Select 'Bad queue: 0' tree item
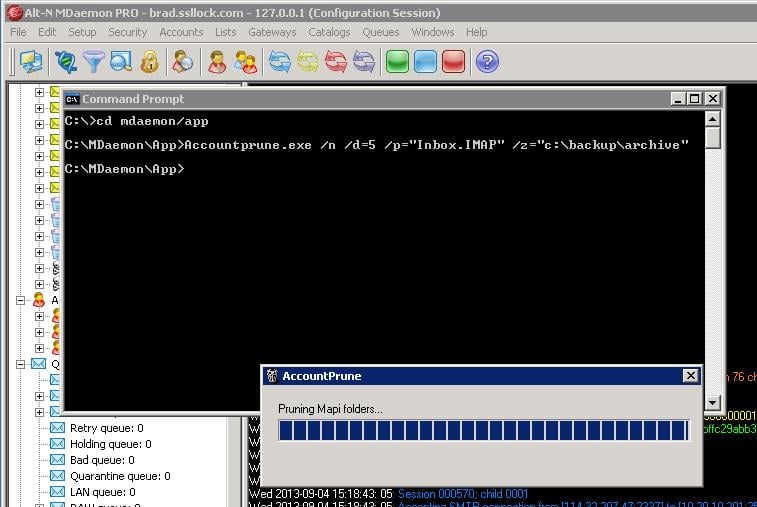The image size is (757, 507). (x=102, y=460)
